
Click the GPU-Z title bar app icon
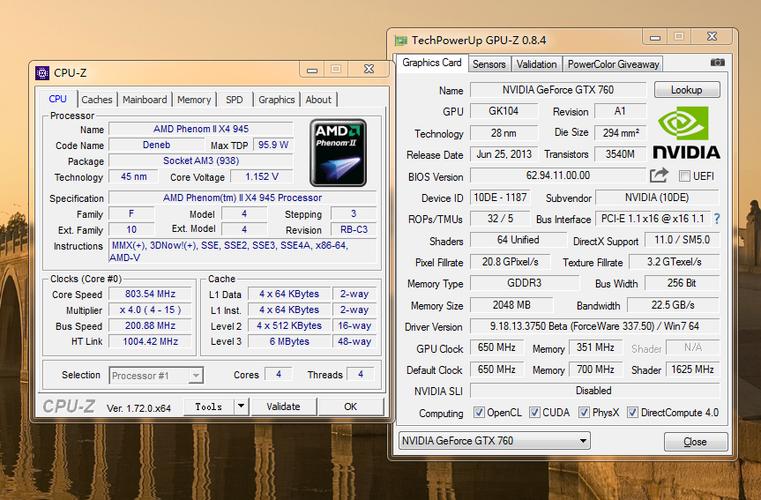401,40
